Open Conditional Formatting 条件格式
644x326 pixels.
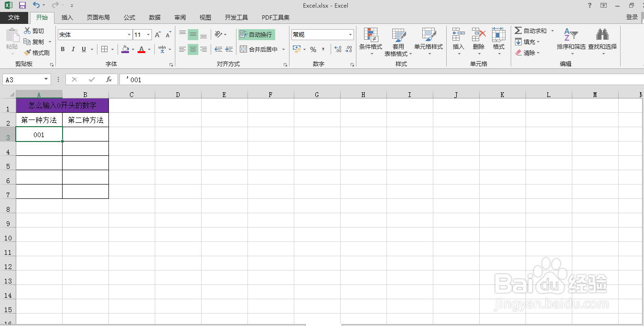tap(371, 42)
